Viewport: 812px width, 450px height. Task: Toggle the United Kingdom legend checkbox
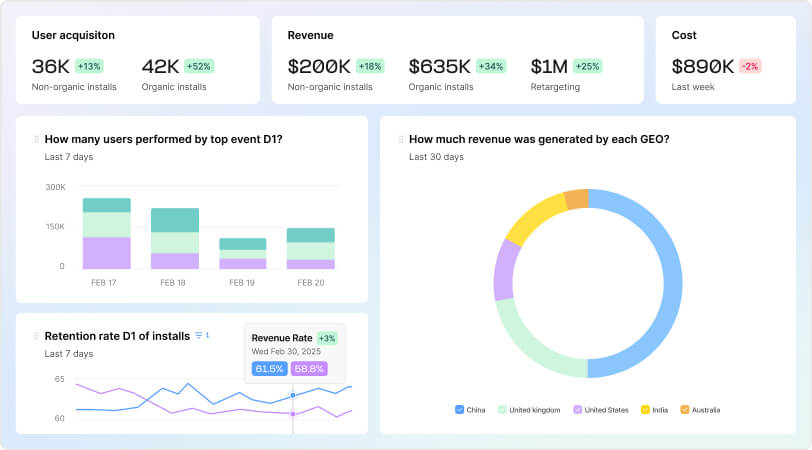tap(502, 410)
